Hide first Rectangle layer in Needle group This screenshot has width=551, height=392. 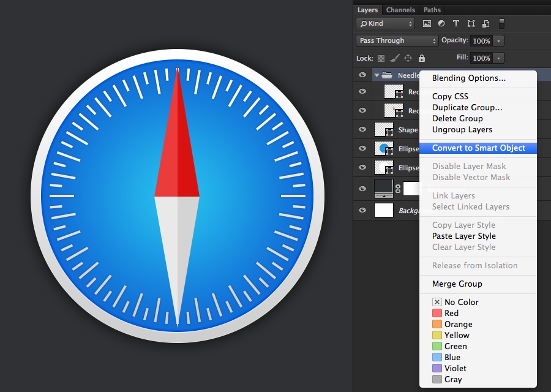click(x=362, y=91)
